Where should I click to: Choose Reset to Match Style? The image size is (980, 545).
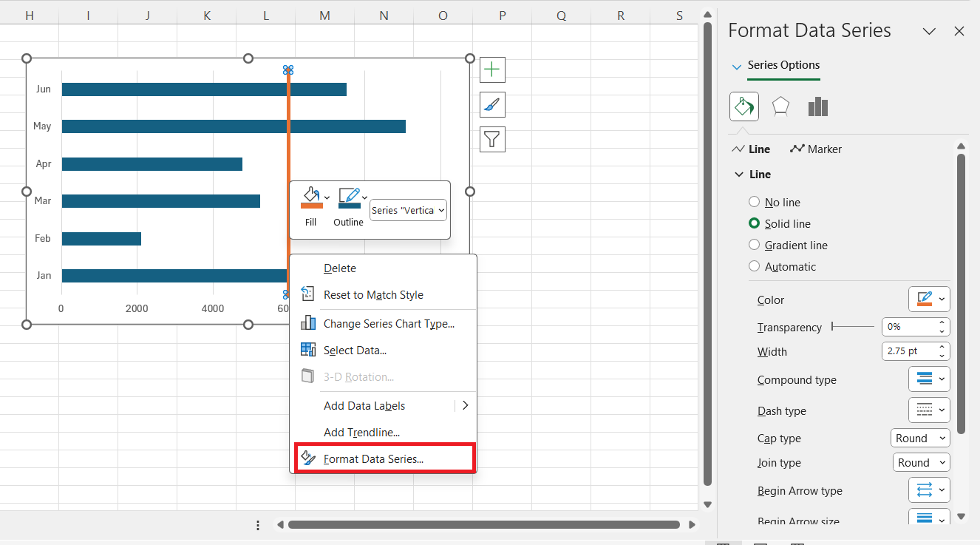tap(373, 295)
